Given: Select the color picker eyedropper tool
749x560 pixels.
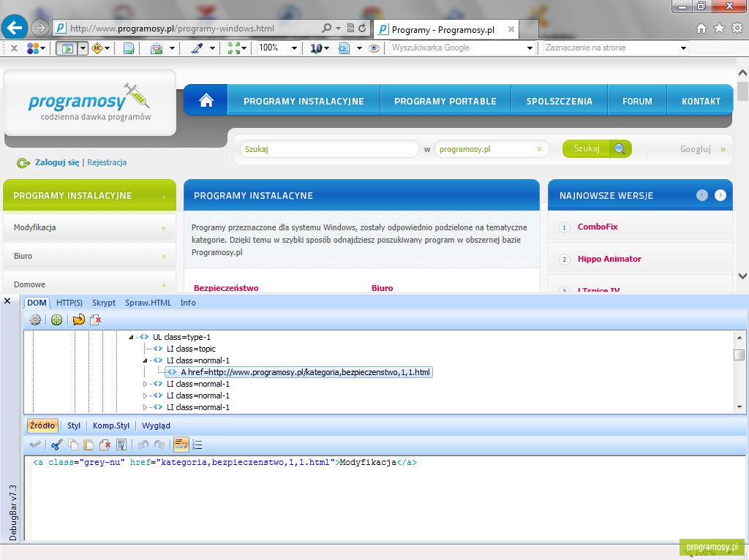Looking at the screenshot, I should coord(197,48).
